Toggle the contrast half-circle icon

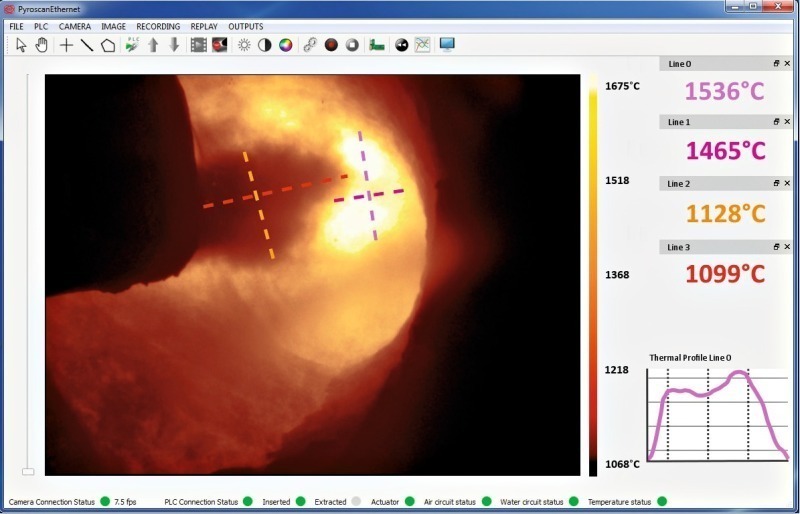click(x=265, y=45)
